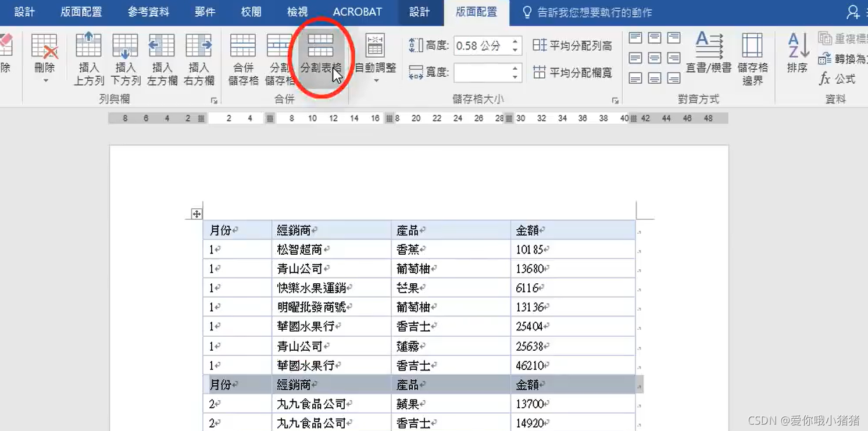The height and width of the screenshot is (431, 868).
Task: Click the cell 明曜批發商號
Action: coord(331,307)
